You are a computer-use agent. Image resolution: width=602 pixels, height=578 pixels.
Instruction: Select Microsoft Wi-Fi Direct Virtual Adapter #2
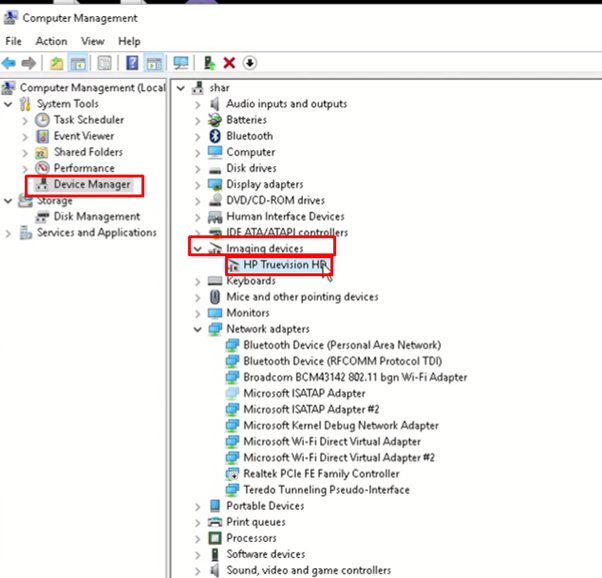(339, 457)
